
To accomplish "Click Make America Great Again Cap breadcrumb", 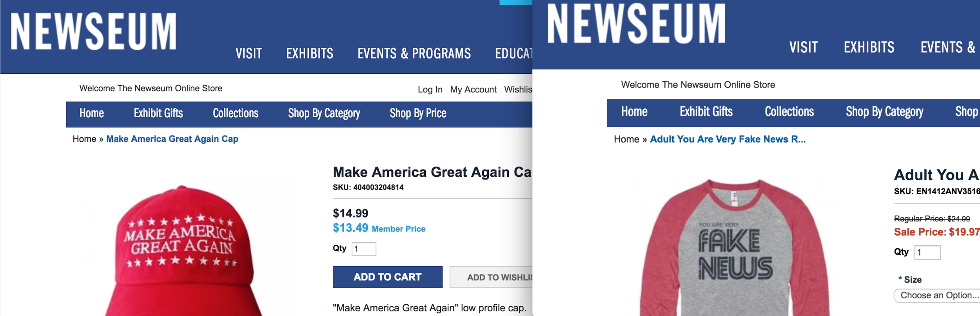I will coord(172,139).
